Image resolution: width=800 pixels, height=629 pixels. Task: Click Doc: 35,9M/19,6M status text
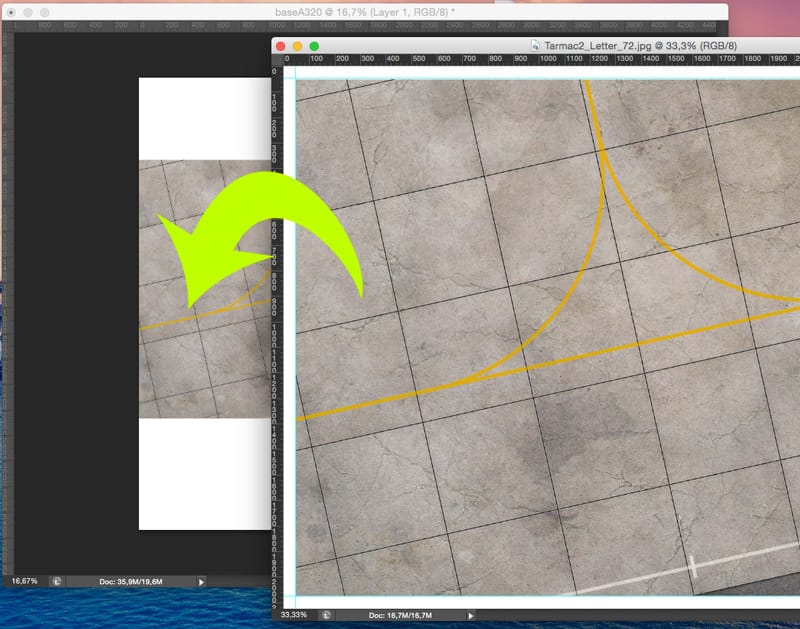pos(131,582)
